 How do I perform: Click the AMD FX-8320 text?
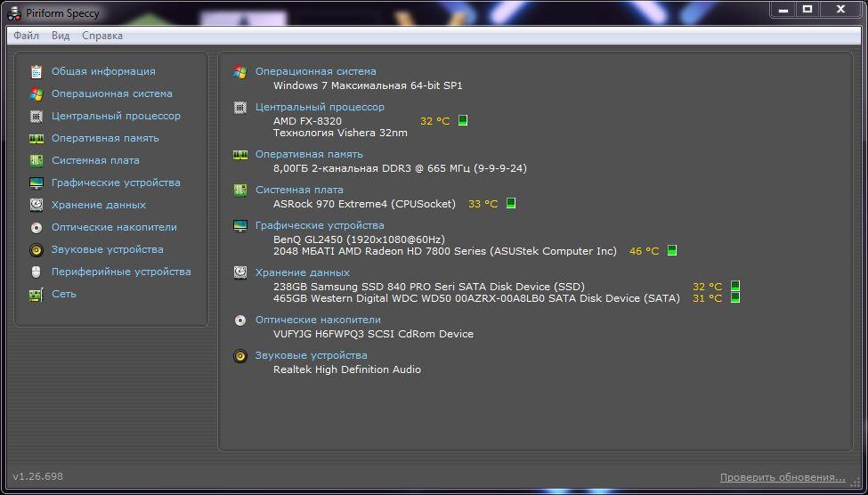tap(307, 121)
